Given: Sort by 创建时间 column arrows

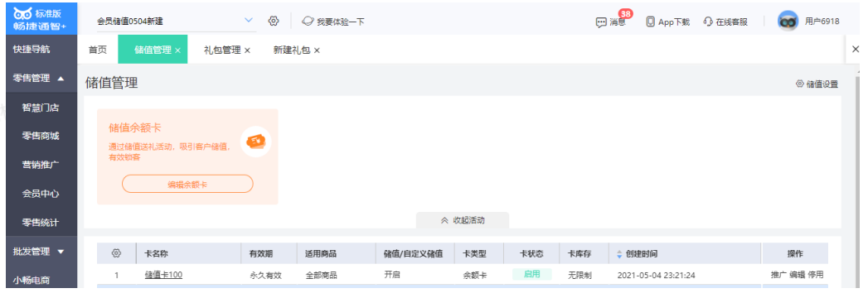Looking at the screenshot, I should pos(619,254).
